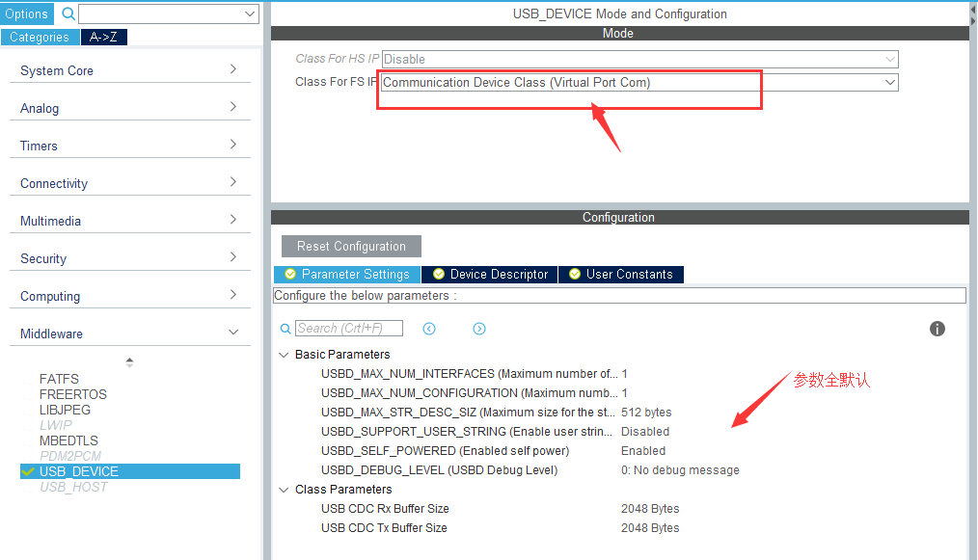Expand the Security category
This screenshot has height=560, width=978.
click(x=130, y=258)
